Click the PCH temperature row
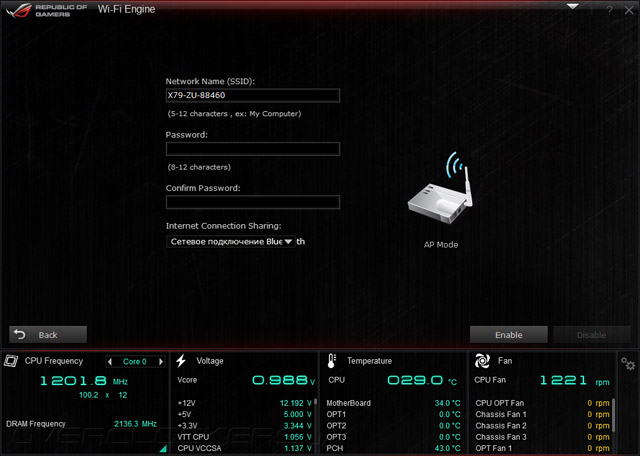The height and width of the screenshot is (456, 640). pyautogui.click(x=393, y=448)
